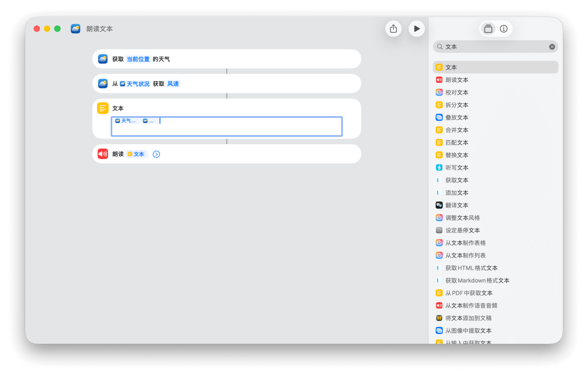Run the shortcut with play button
Viewport: 588px width, 377px height.
pyautogui.click(x=416, y=29)
